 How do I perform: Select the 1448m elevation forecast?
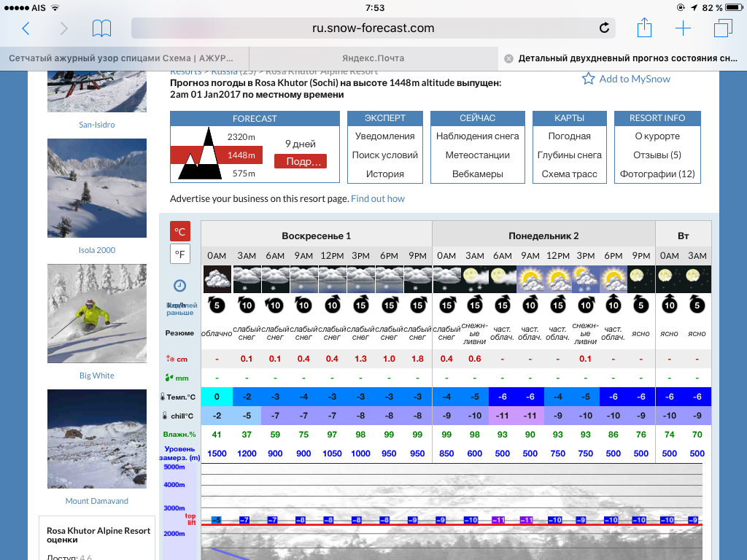[x=241, y=155]
